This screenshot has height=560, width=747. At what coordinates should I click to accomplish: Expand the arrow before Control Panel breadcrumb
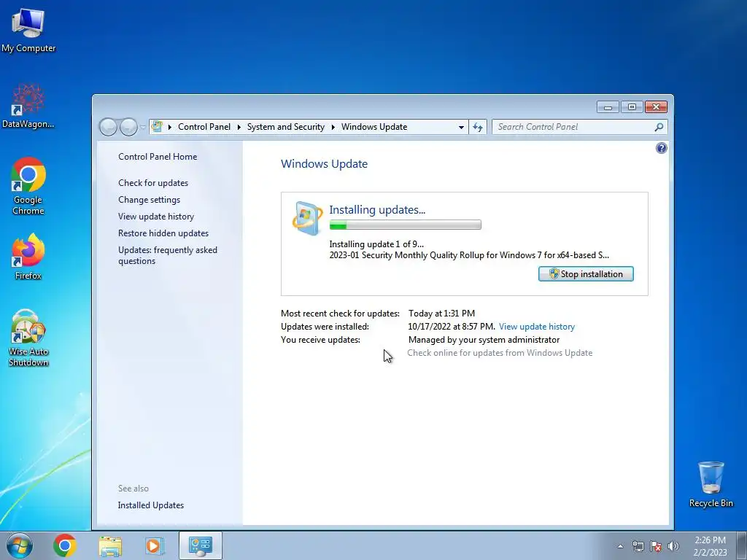[169, 127]
